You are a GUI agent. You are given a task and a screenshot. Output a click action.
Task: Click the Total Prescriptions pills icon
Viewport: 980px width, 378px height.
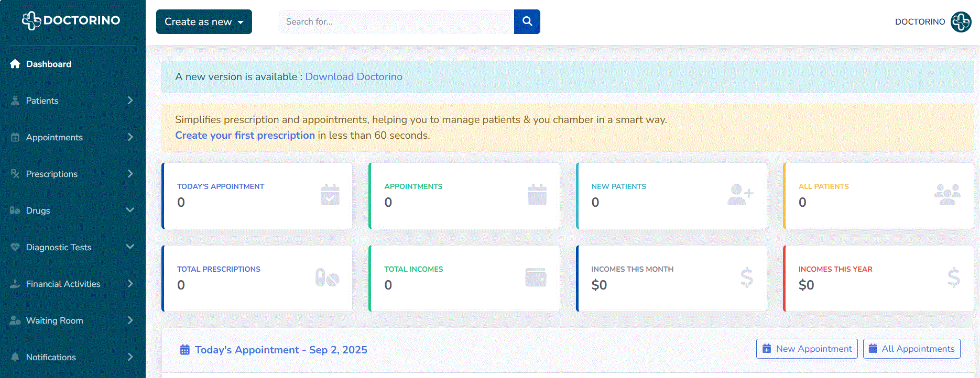(x=327, y=277)
